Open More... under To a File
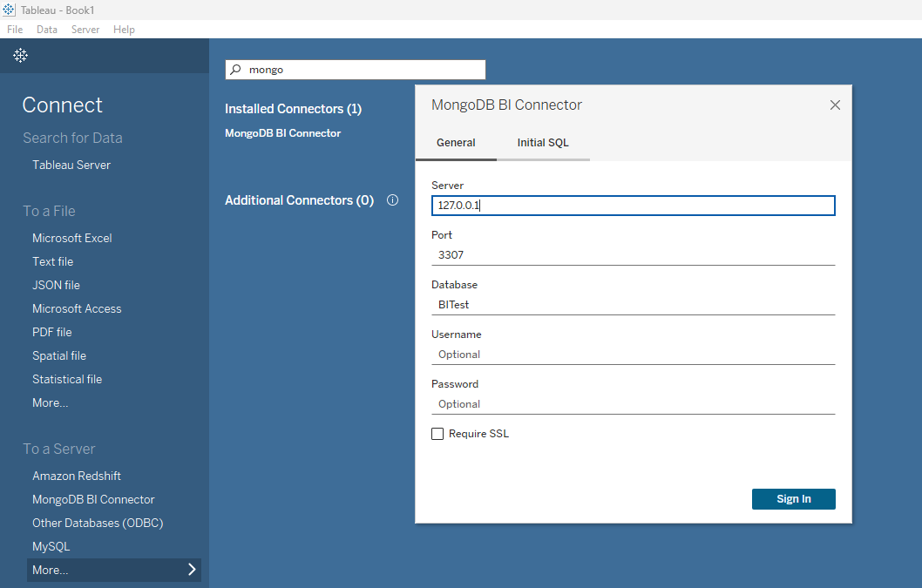The height and width of the screenshot is (588, 922). pos(50,402)
